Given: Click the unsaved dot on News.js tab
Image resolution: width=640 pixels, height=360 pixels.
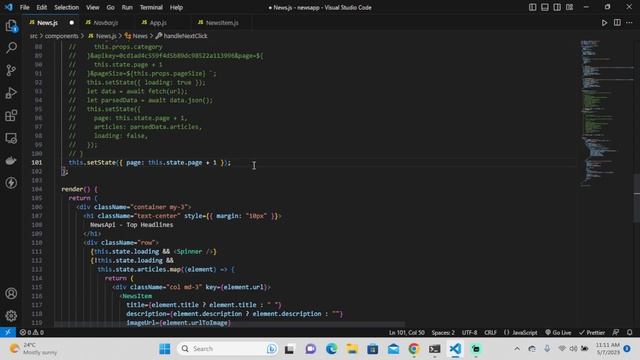Looking at the screenshot, I should [71, 23].
